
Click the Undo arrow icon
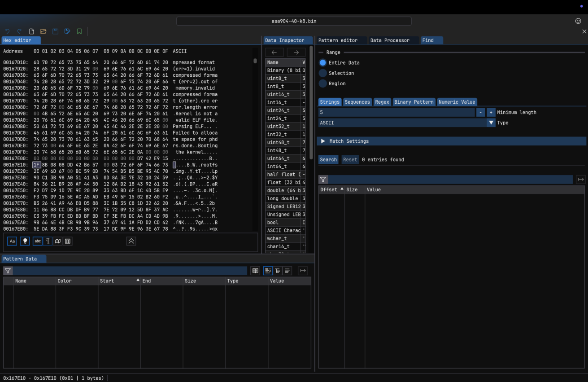point(7,31)
